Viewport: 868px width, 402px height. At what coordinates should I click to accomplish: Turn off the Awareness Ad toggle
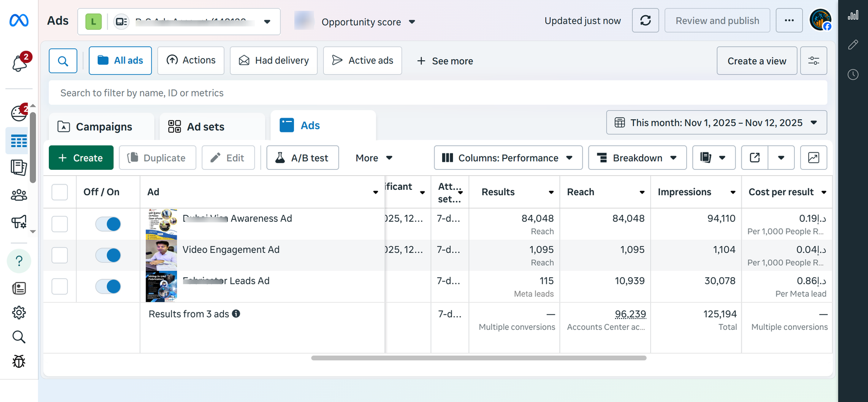click(108, 224)
